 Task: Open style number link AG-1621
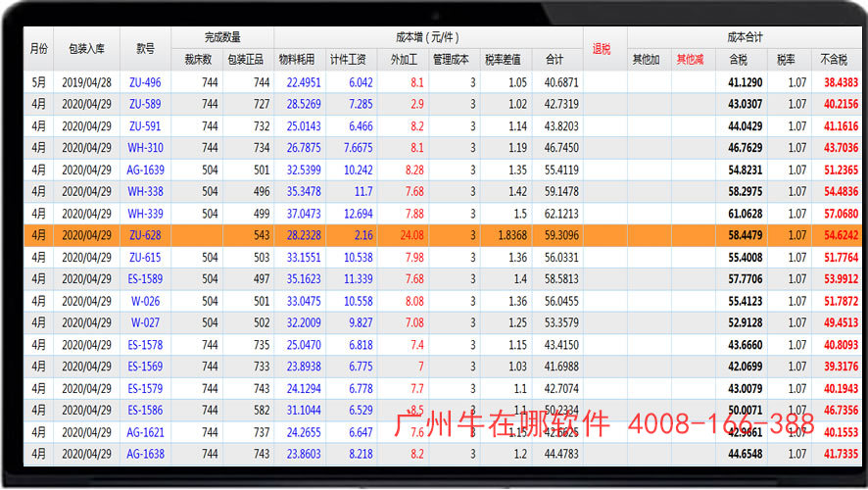point(146,432)
